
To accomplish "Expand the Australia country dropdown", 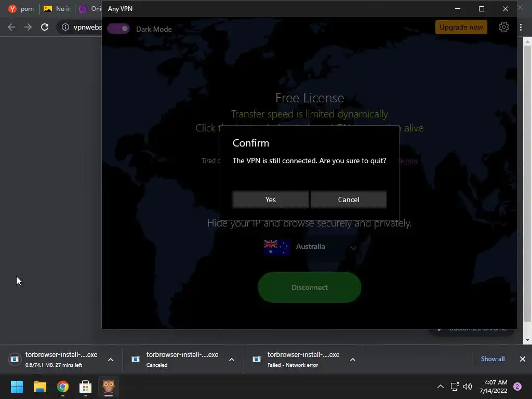I will [353, 248].
